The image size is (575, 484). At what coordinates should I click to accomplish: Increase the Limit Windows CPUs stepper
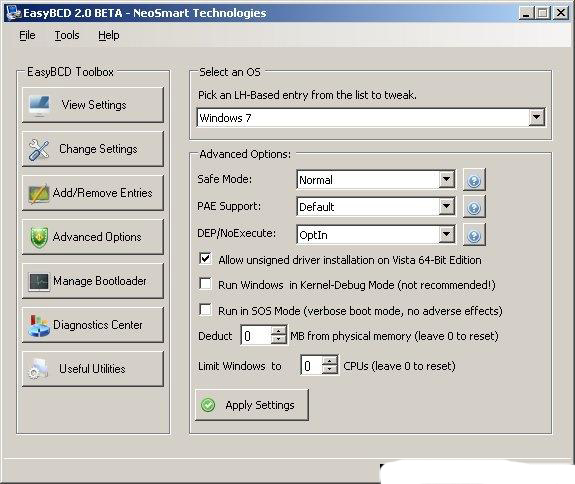(x=330, y=361)
